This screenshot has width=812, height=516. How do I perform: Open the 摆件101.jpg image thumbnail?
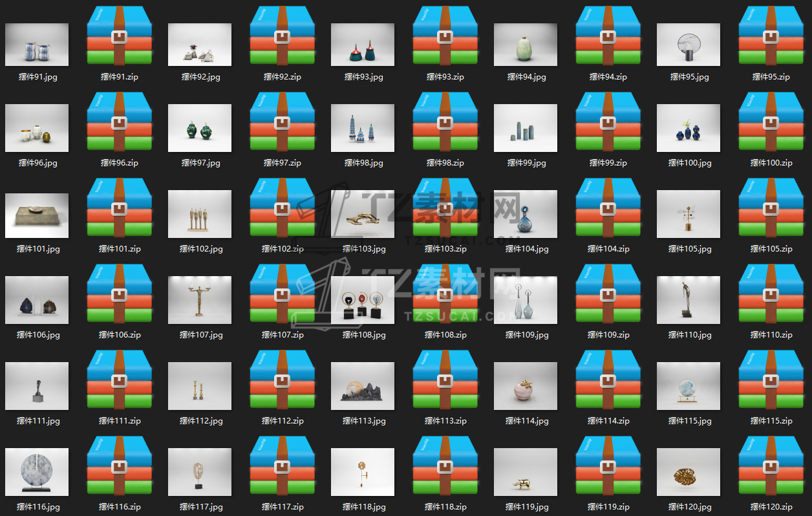point(37,214)
